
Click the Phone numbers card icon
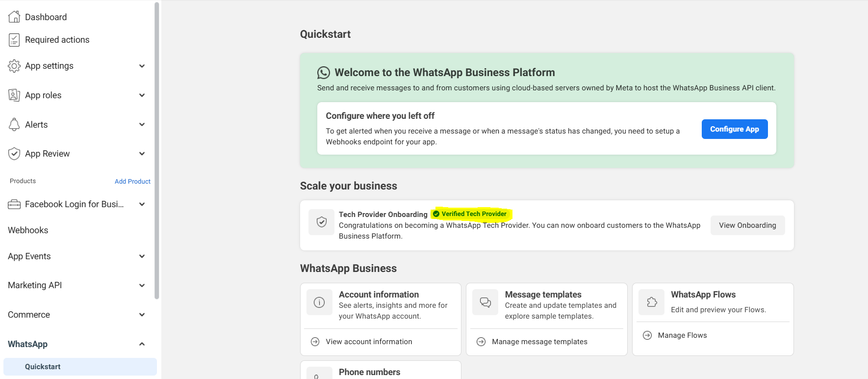(319, 373)
